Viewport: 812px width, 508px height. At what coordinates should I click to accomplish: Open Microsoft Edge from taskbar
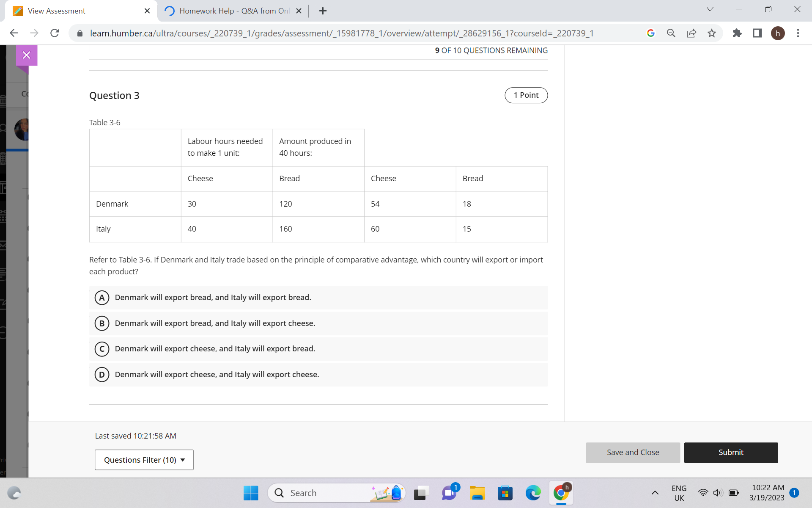point(533,493)
